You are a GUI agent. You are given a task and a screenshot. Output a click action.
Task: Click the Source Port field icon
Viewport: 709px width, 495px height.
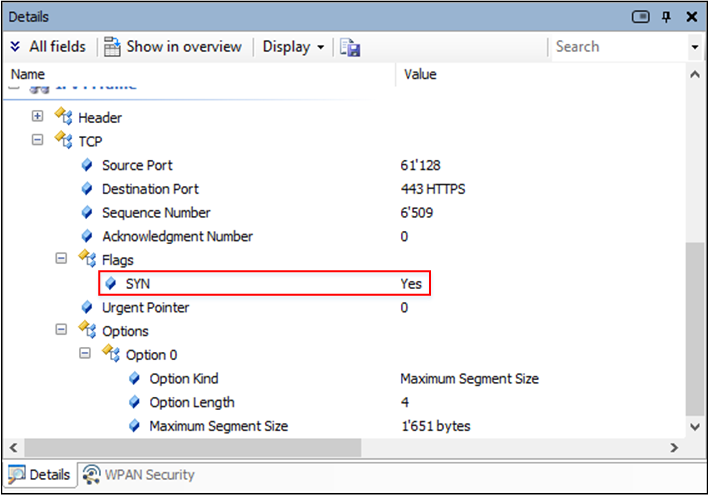(88, 165)
